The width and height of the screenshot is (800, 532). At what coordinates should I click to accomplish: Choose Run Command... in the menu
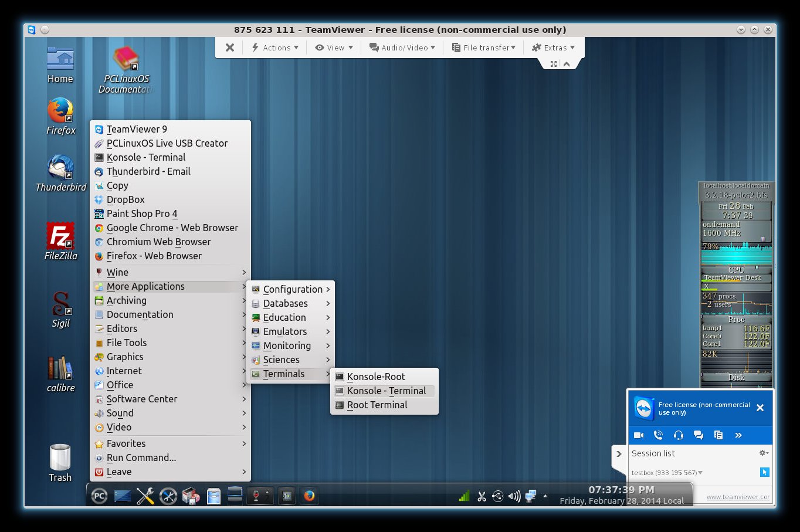click(170, 458)
